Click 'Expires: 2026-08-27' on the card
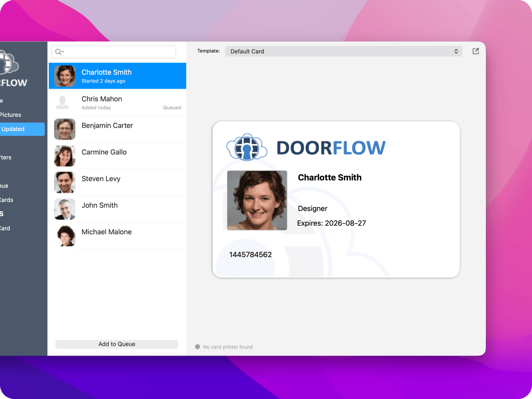The height and width of the screenshot is (399, 532). click(x=332, y=223)
